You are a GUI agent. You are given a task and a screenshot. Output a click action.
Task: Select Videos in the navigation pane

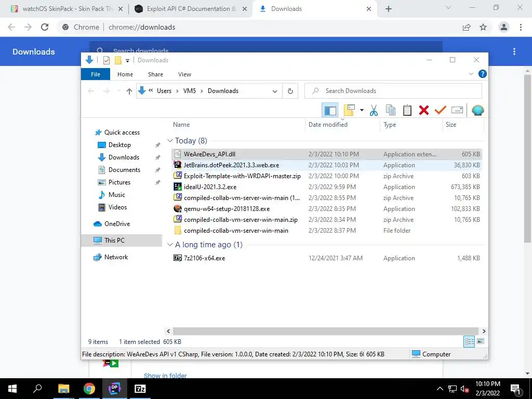click(x=117, y=207)
